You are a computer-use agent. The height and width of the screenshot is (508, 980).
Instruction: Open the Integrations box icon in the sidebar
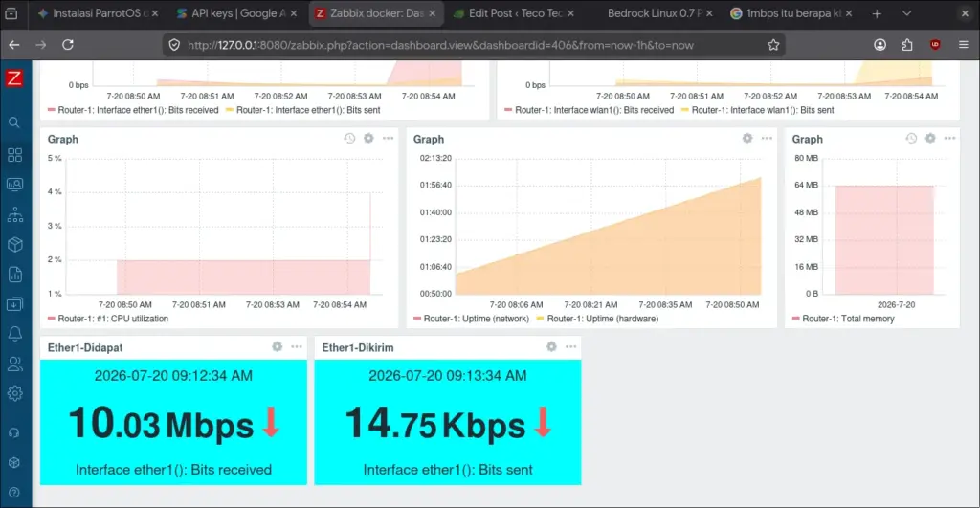(13, 462)
